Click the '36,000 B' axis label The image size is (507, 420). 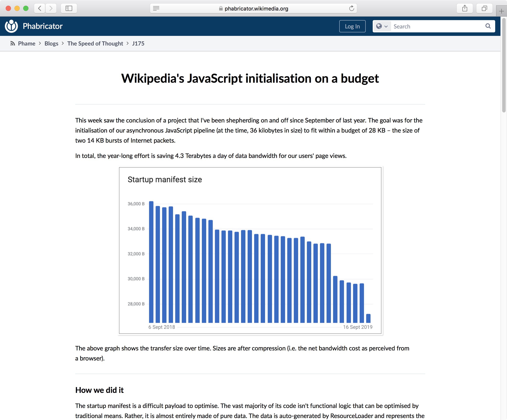click(136, 204)
